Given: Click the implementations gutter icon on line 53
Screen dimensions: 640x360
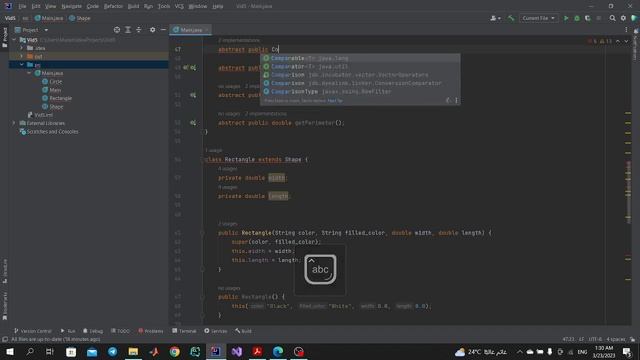Looking at the screenshot, I should click(x=193, y=122).
